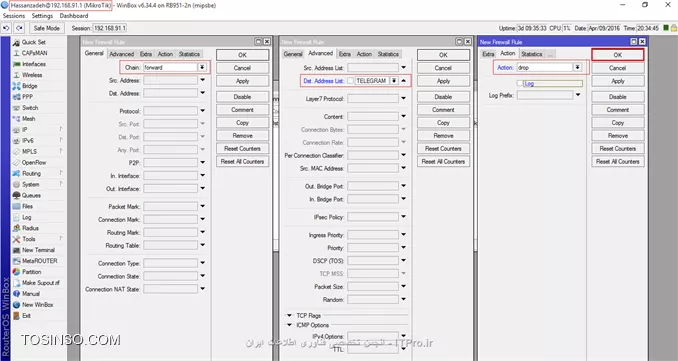This screenshot has height=361, width=678.
Task: Click the undo toolbar arrow
Action: (x=6, y=28)
